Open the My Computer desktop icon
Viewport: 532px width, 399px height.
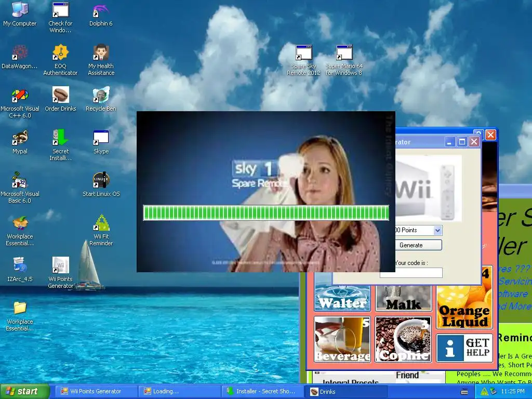(x=20, y=14)
